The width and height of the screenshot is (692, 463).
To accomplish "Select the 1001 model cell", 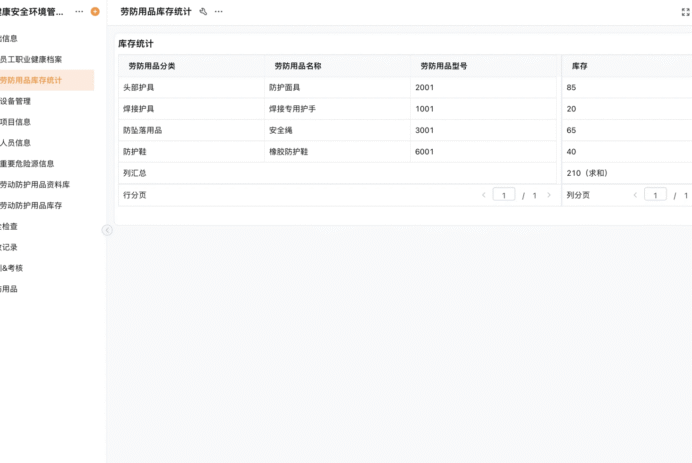I will [484, 109].
